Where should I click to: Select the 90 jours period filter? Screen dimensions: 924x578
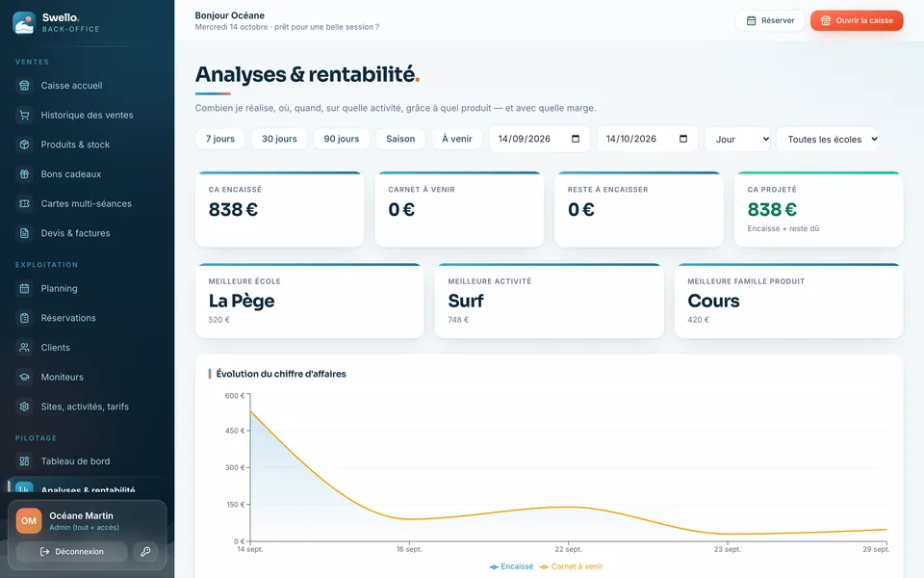[341, 139]
